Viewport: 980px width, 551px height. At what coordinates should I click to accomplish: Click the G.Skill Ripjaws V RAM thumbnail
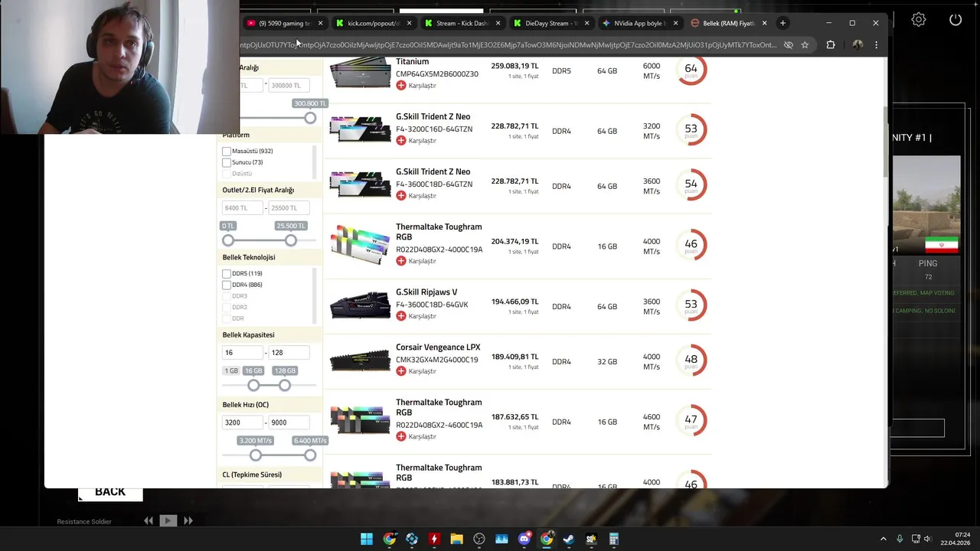point(360,305)
